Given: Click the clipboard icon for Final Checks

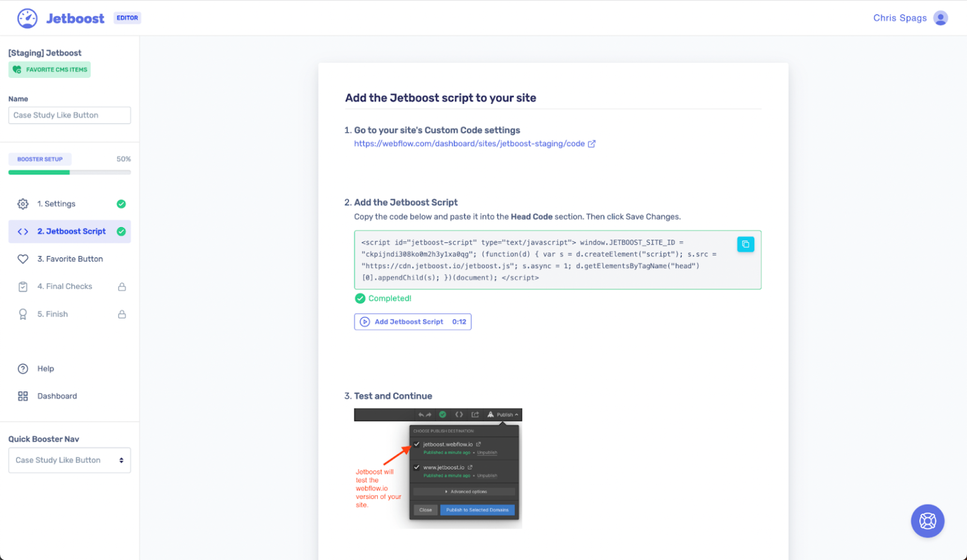Looking at the screenshot, I should tap(23, 286).
